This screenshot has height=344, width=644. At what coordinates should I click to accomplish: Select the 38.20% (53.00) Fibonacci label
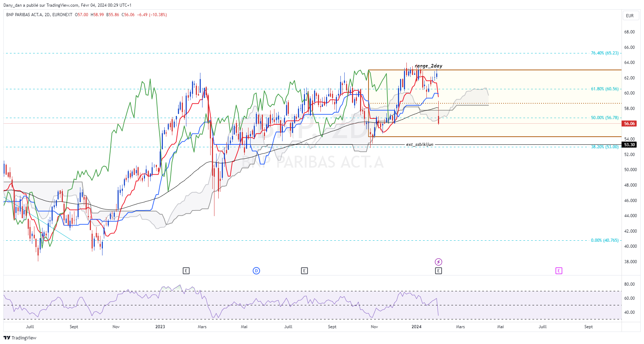[605, 147]
